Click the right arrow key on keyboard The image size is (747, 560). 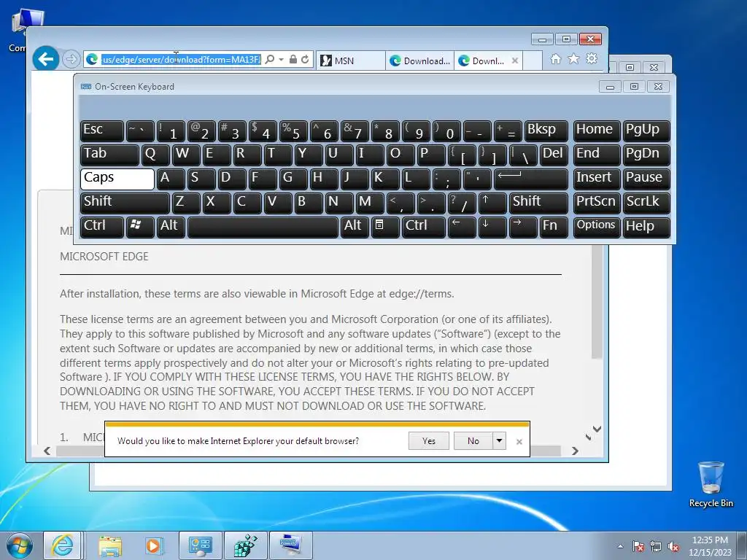click(523, 227)
